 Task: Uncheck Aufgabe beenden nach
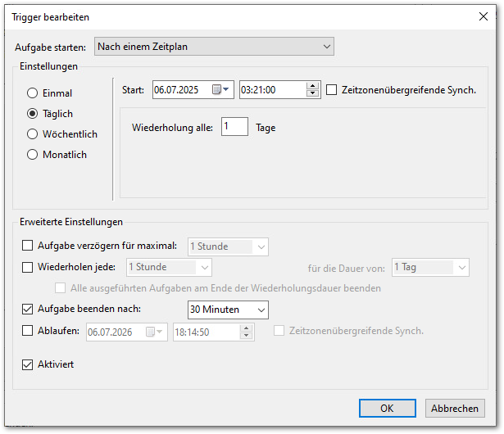tap(28, 309)
